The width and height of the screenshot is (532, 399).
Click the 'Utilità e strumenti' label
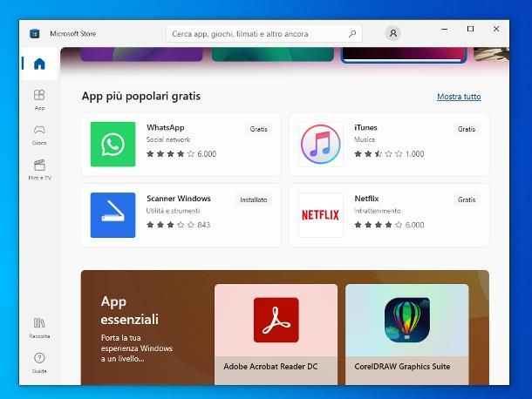(173, 211)
